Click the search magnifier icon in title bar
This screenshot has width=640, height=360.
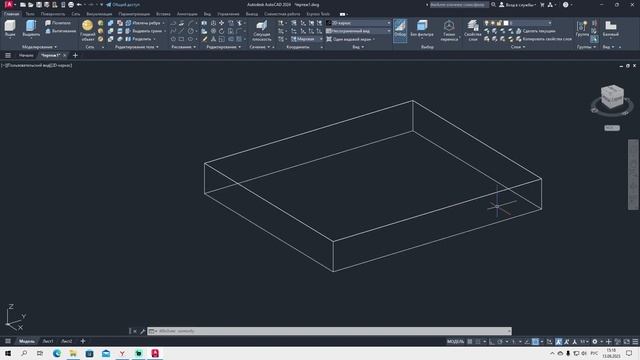[493, 5]
